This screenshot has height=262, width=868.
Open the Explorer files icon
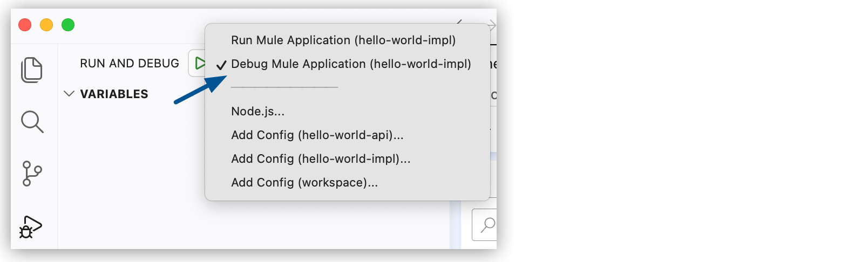32,70
